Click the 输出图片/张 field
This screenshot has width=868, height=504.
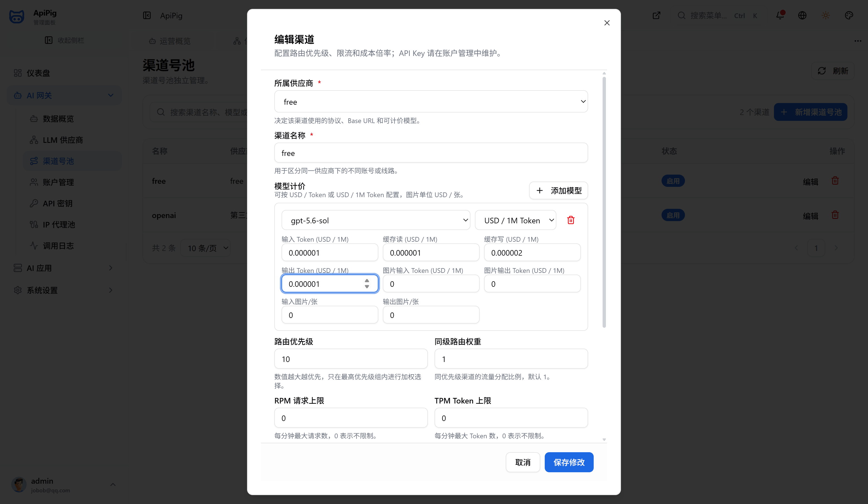[x=431, y=315]
